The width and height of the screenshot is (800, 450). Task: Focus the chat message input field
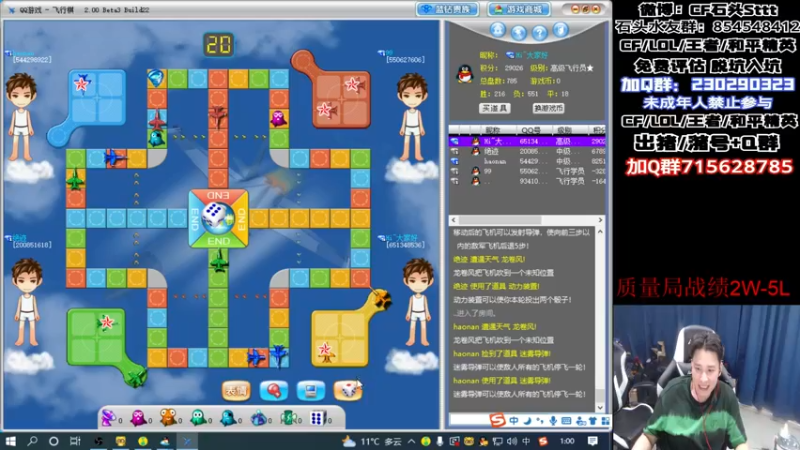(x=469, y=420)
